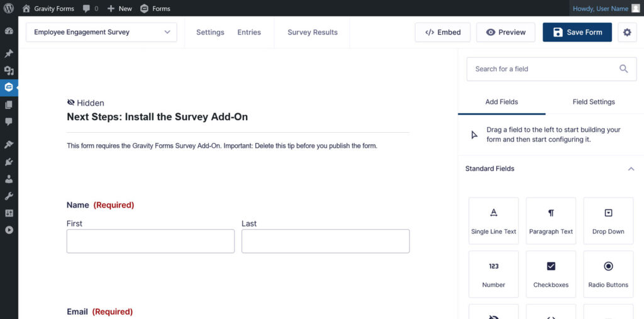Viewport: 644px width, 319px height.
Task: Switch to the Add Fields tab
Action: tap(501, 101)
